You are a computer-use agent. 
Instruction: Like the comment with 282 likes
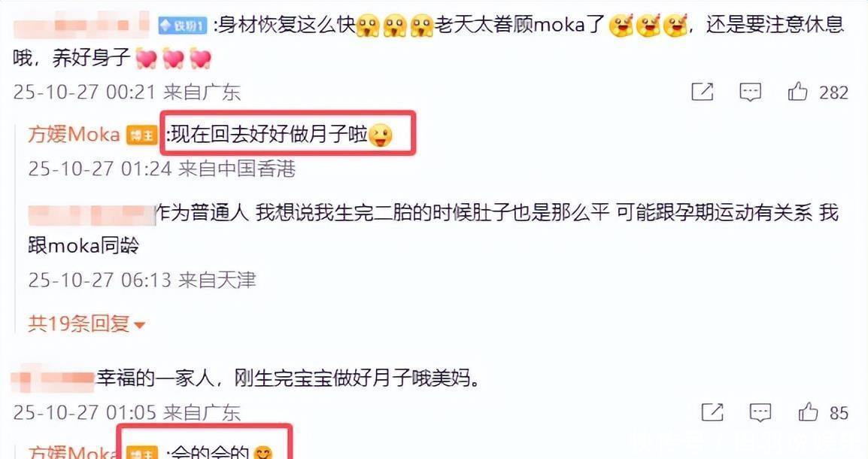click(x=797, y=91)
